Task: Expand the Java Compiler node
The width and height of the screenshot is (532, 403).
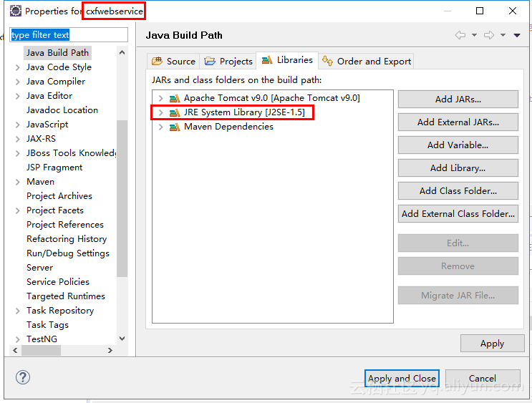Action: 18,82
